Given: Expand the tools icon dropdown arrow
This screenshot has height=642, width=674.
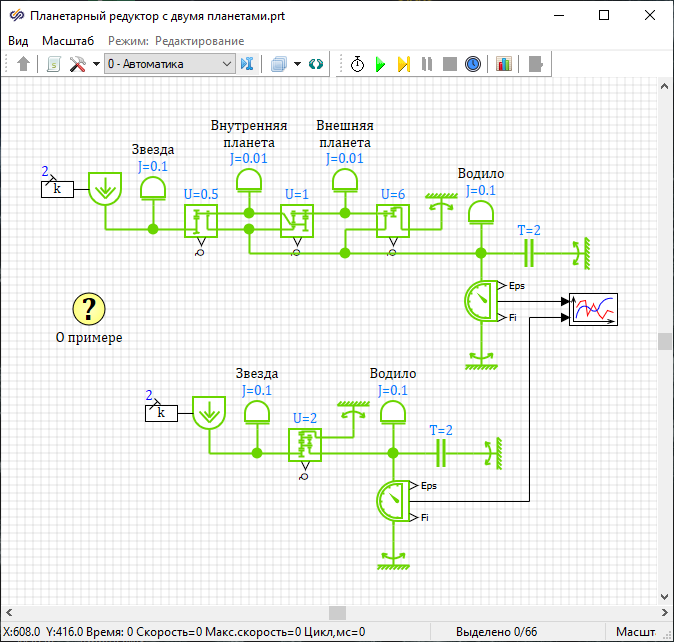Looking at the screenshot, I should tap(96, 64).
